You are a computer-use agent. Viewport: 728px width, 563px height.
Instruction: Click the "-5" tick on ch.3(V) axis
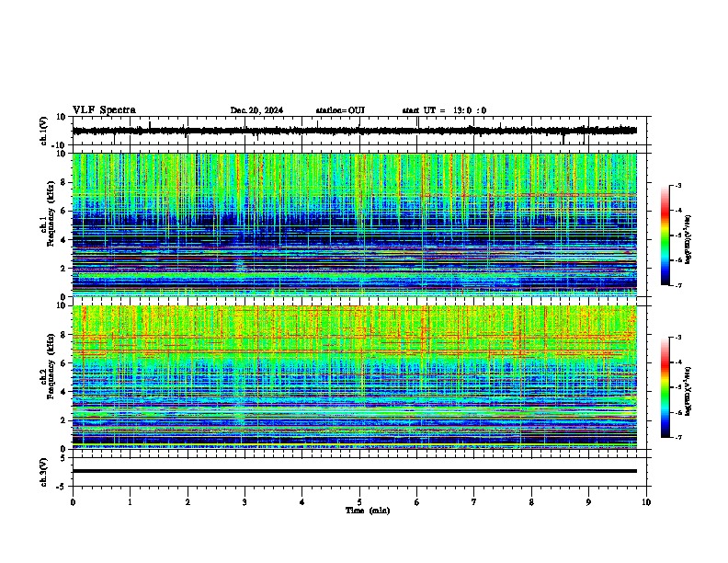(x=63, y=487)
